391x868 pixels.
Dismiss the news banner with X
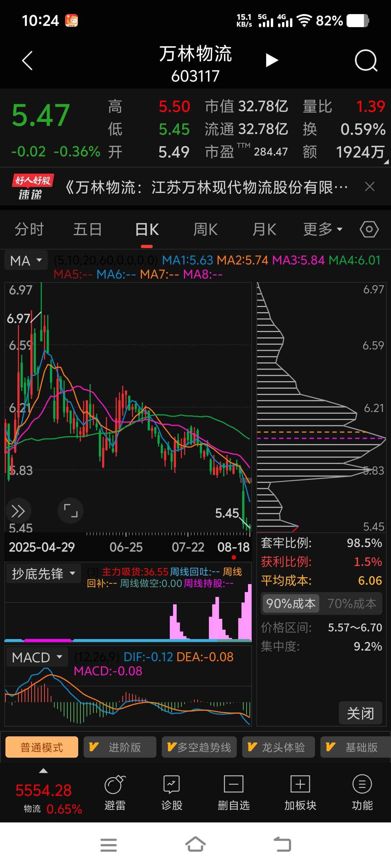370,187
